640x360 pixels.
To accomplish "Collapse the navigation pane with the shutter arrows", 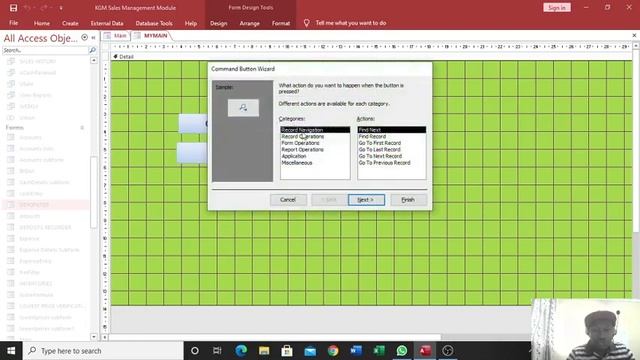I will click(x=93, y=38).
